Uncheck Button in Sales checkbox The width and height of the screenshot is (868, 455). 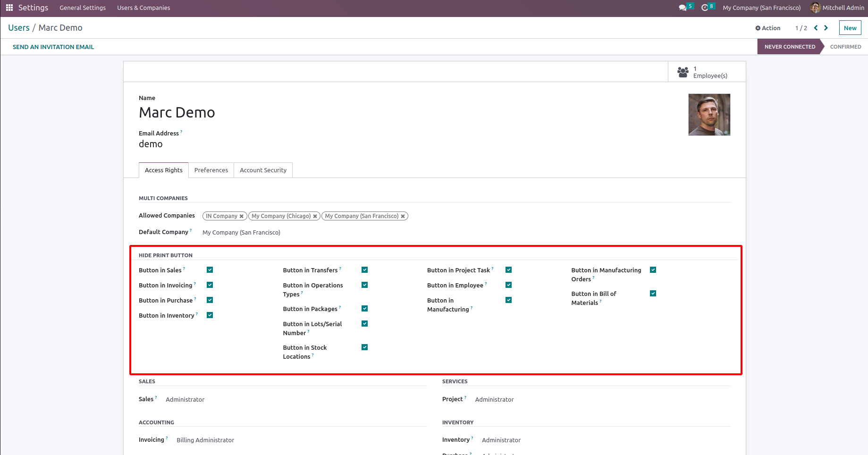(x=210, y=270)
